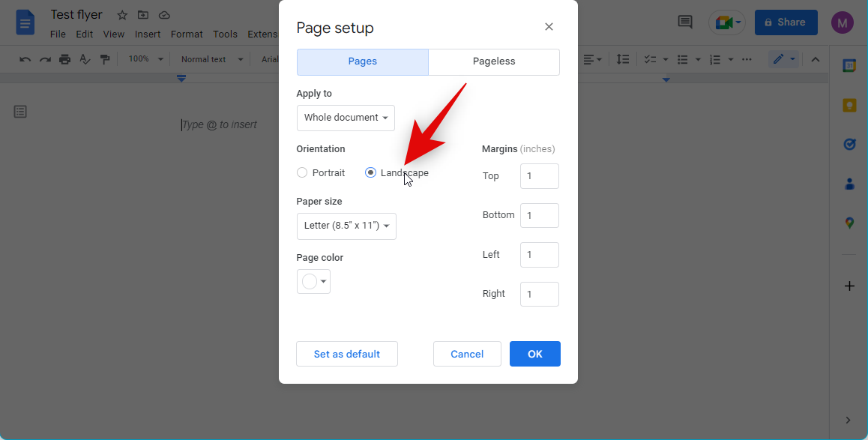The width and height of the screenshot is (868, 440).
Task: Open the Insert menu
Action: (148, 34)
